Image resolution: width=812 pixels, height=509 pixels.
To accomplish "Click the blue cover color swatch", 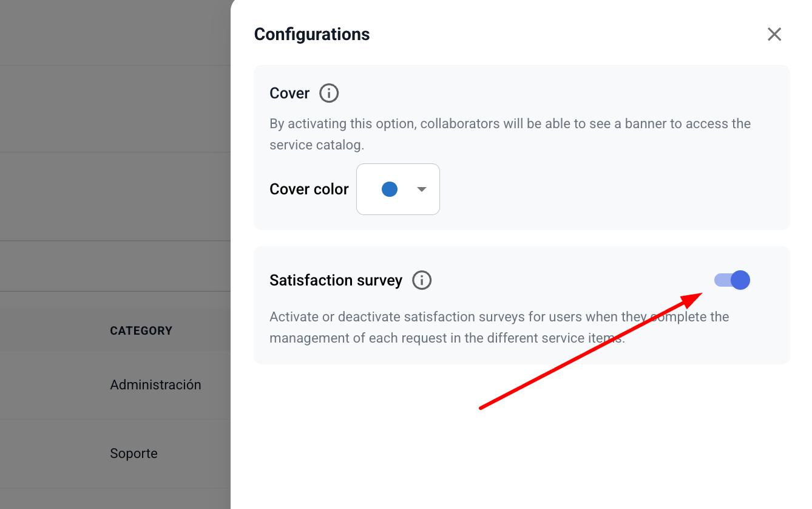I will click(389, 190).
